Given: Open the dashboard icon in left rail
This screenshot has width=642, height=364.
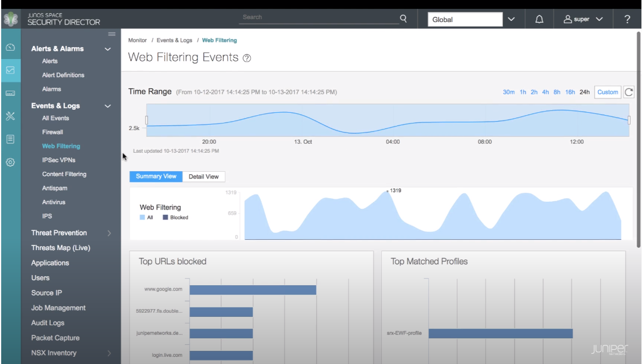Looking at the screenshot, I should (10, 48).
